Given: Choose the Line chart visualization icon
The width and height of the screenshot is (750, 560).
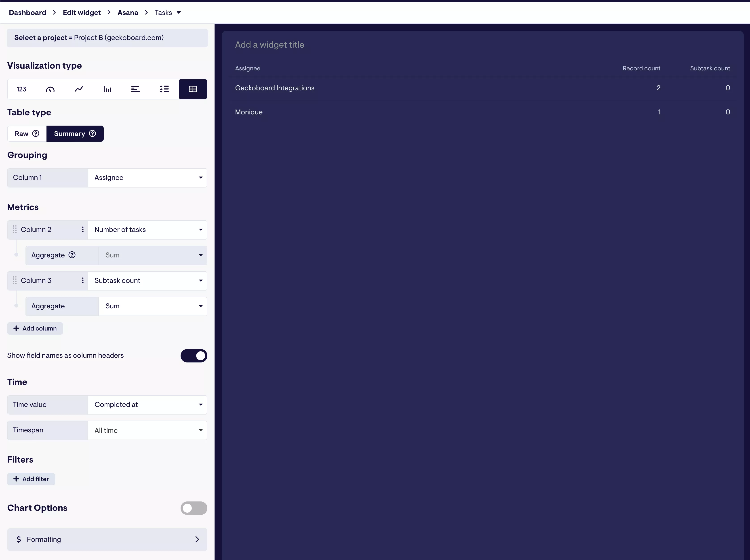Looking at the screenshot, I should 79,89.
